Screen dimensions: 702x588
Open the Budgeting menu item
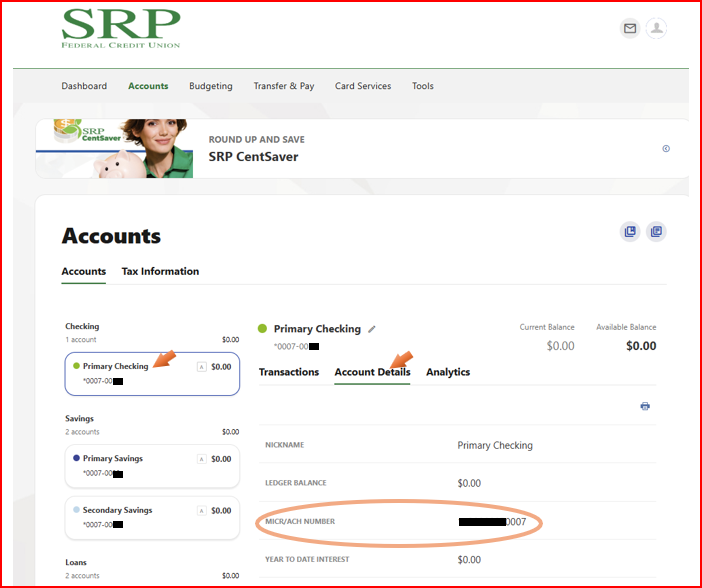coord(210,86)
